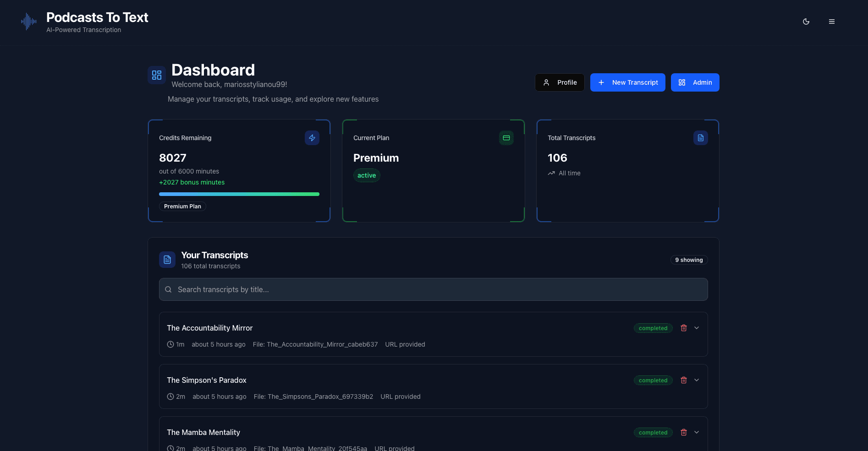Click the credit card icon on Current Plan
The image size is (868, 451).
click(x=506, y=138)
